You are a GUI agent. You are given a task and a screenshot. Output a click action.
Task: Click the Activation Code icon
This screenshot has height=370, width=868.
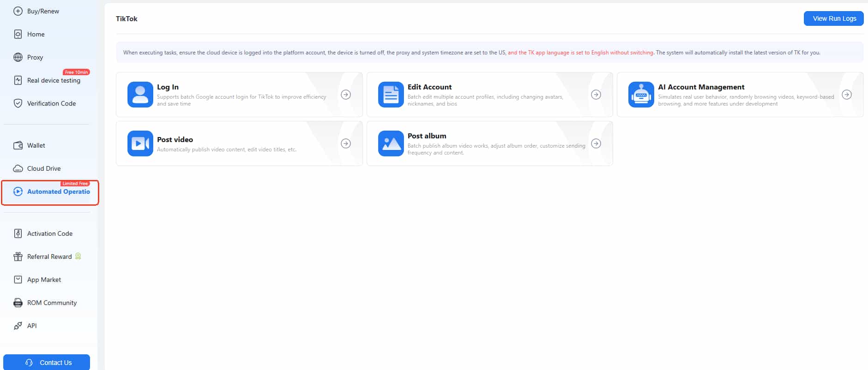click(18, 233)
